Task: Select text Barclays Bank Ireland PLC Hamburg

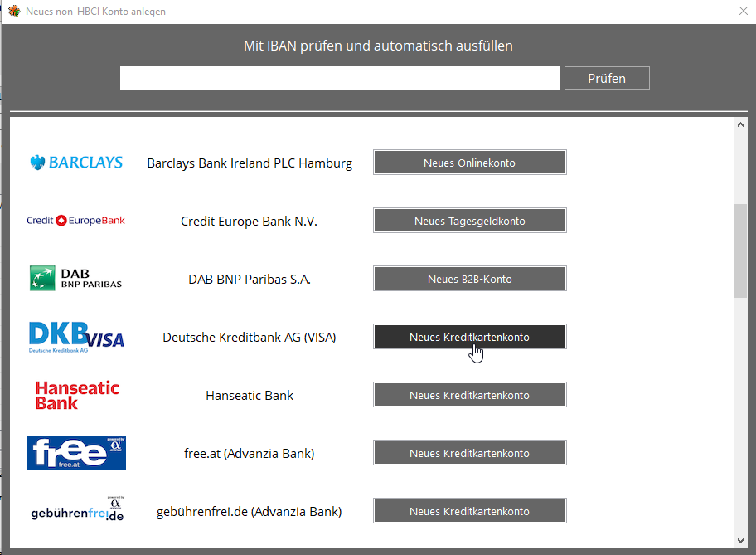Action: pos(250,163)
